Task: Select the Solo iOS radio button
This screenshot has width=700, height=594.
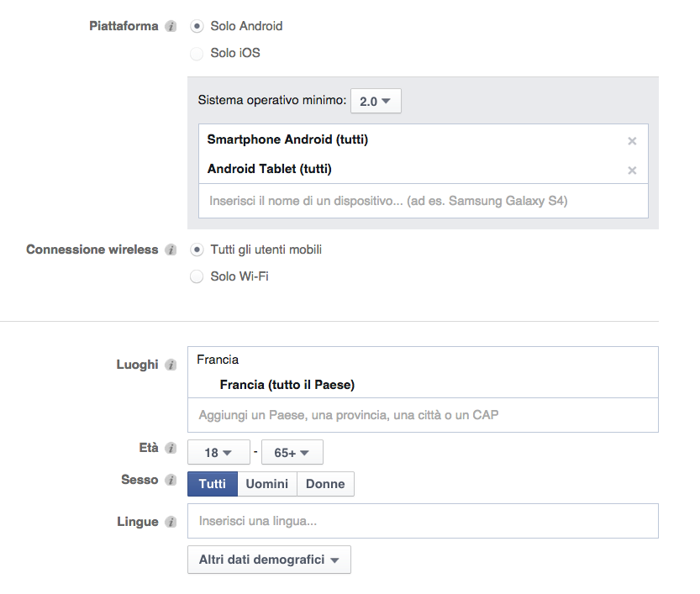Action: pos(197,54)
